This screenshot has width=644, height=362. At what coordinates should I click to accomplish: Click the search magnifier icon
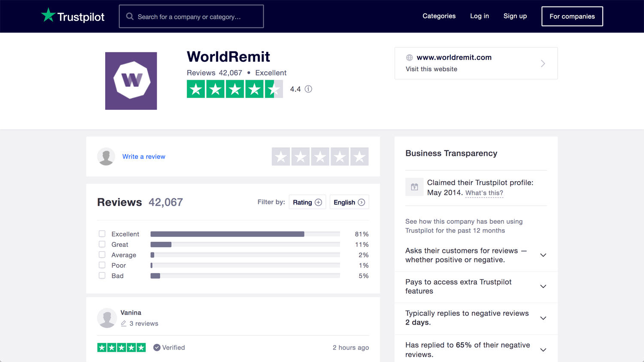(x=130, y=16)
